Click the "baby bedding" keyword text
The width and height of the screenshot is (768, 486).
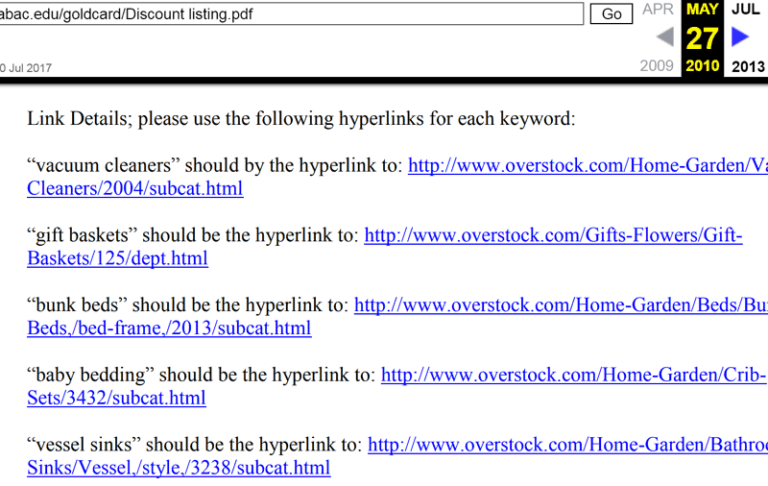[91, 375]
